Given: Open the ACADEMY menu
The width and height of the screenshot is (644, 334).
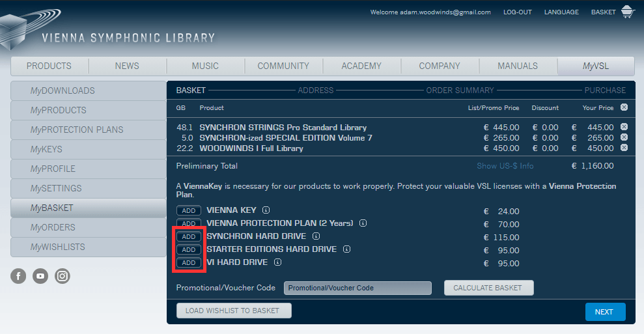Looking at the screenshot, I should click(x=361, y=66).
